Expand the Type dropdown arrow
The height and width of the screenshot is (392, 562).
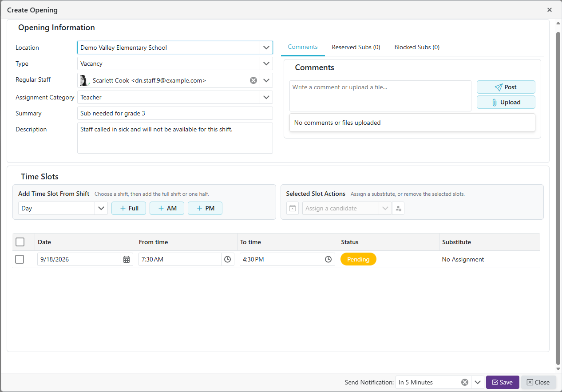click(266, 63)
